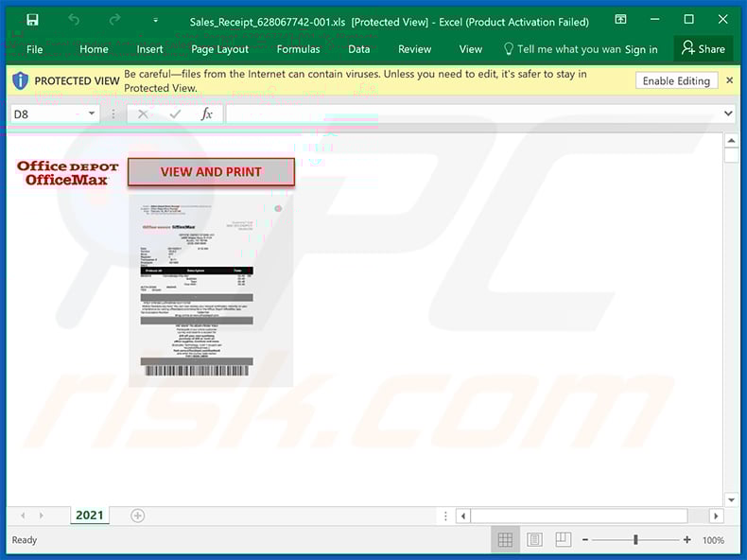Click the receipt preview thumbnail
The height and width of the screenshot is (560, 747).
(x=211, y=290)
